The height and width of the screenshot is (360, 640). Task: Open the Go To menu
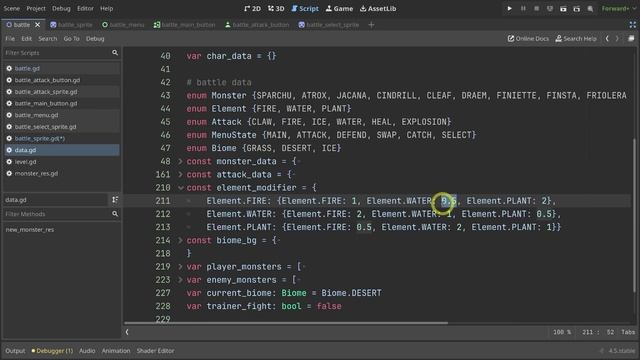coord(71,38)
